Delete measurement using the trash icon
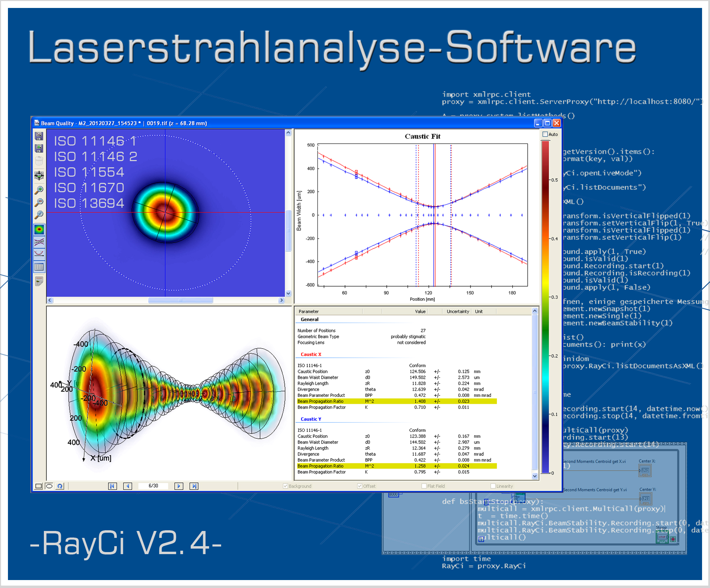The image size is (710, 588). click(x=39, y=160)
